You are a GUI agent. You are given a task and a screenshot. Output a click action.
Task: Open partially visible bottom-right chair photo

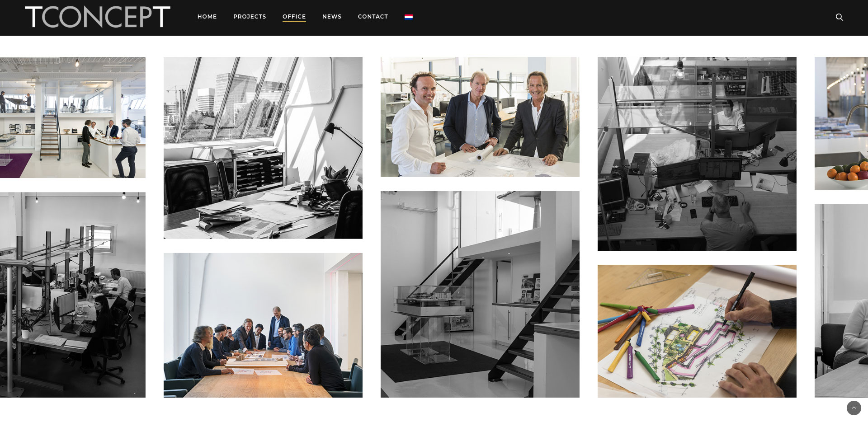tap(841, 301)
